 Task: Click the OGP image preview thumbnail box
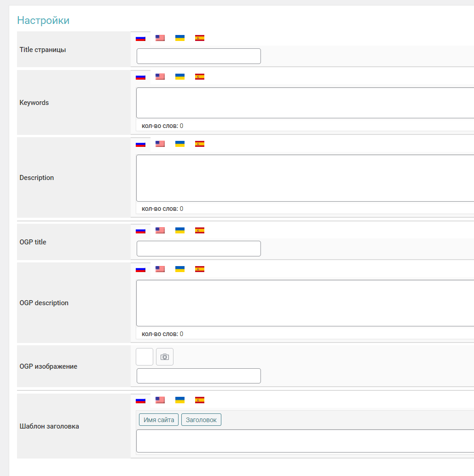tap(145, 357)
